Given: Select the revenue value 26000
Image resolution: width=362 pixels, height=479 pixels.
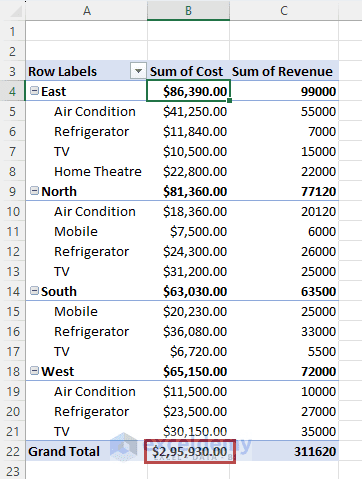Looking at the screenshot, I should click(x=284, y=251).
